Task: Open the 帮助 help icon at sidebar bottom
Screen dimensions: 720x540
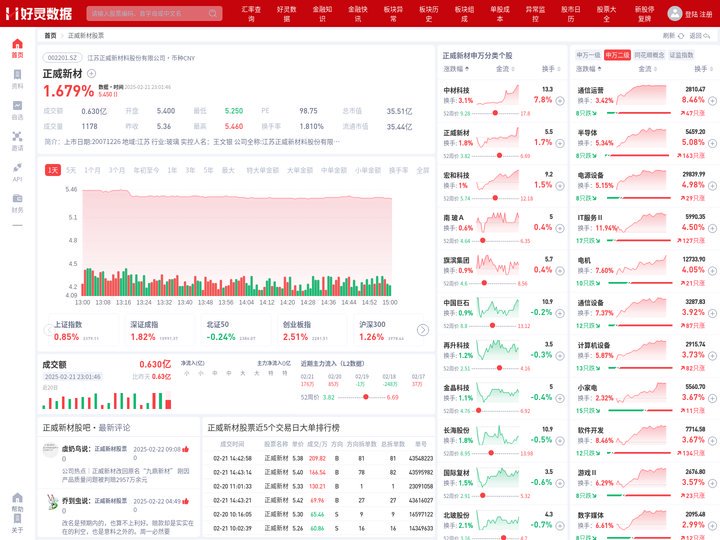Action: click(17, 498)
